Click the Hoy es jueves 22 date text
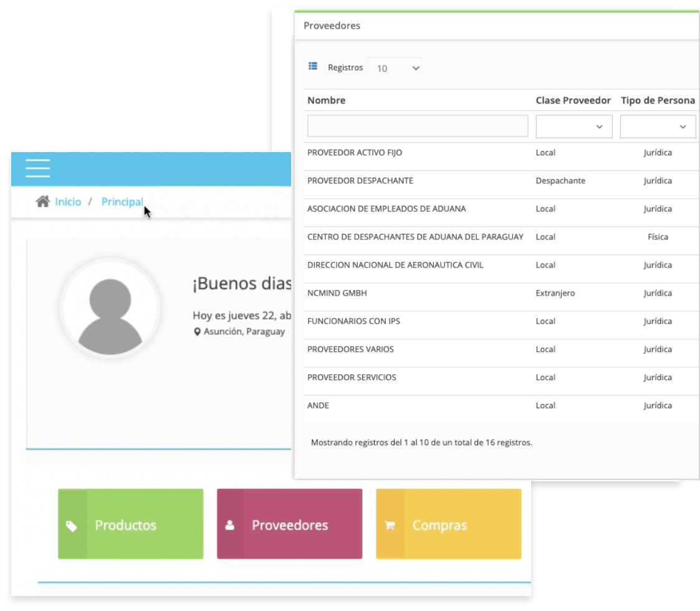The image size is (700, 611). click(x=242, y=315)
